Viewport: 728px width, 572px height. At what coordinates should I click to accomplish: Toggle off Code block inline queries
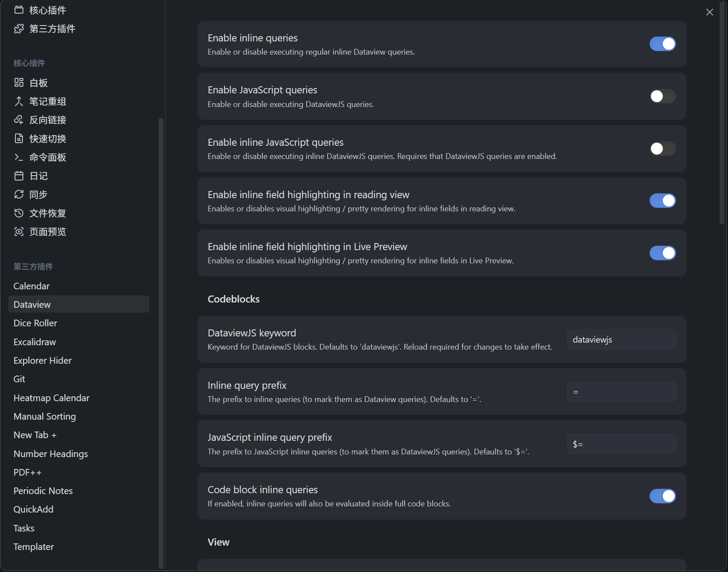pyautogui.click(x=662, y=496)
